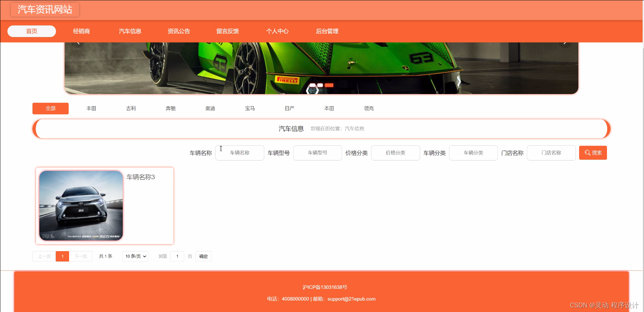Click the 搜索 search button
644x312 pixels.
click(593, 153)
